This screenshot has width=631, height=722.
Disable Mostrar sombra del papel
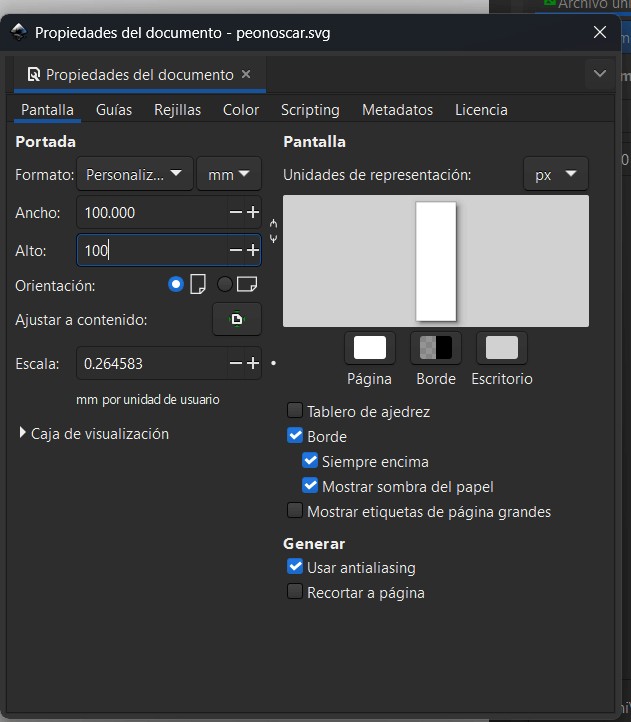310,487
